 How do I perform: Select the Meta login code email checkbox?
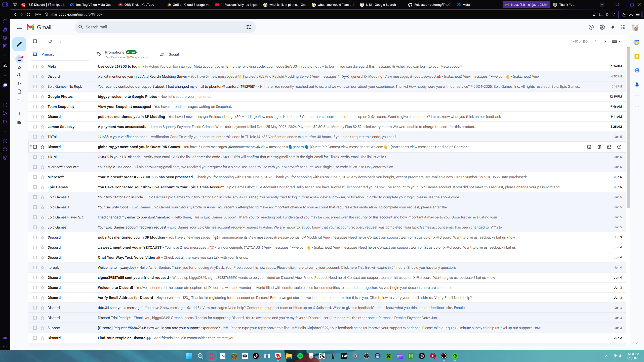pyautogui.click(x=35, y=66)
